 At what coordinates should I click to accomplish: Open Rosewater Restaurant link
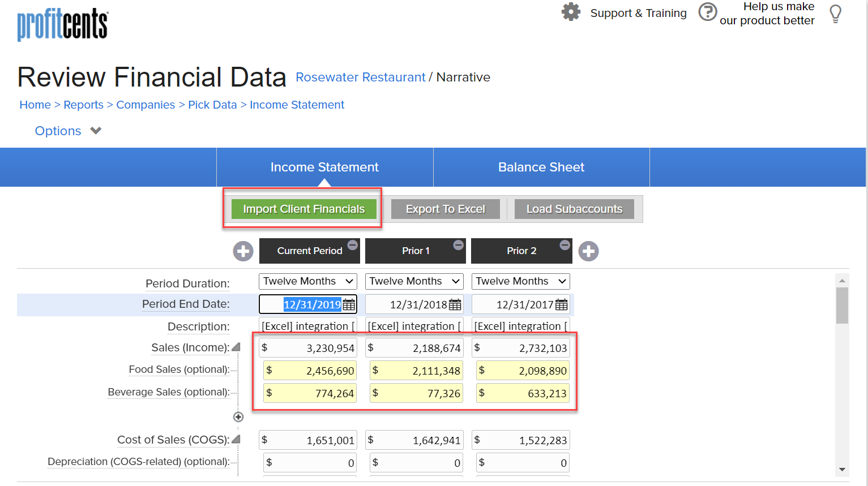[360, 78]
